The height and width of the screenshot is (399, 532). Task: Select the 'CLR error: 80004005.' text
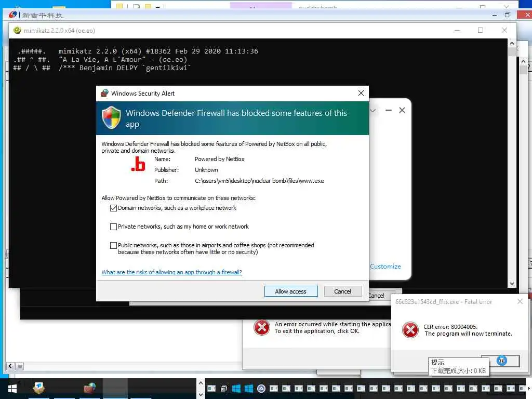coord(450,327)
